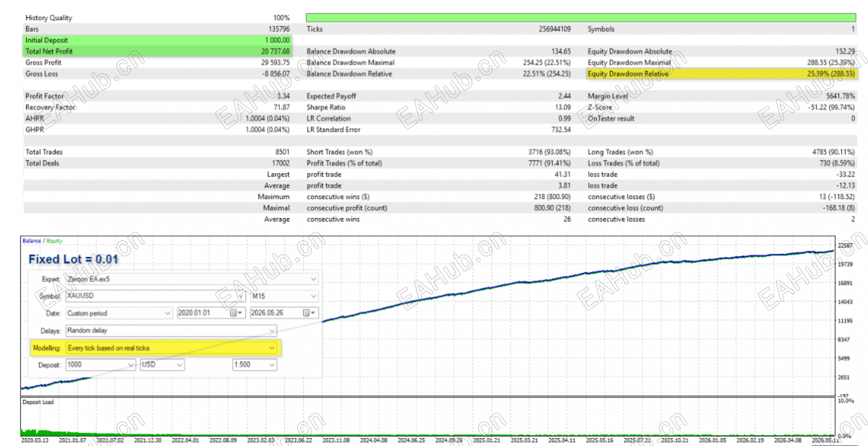
Task: Click the GHPR value 1.0004 (0.04%)
Action: (268, 130)
